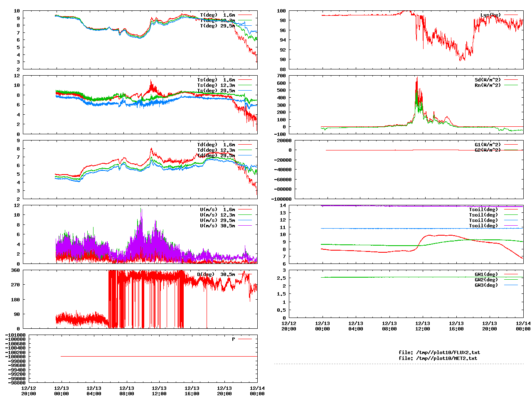Pick the 'U(m/s) 12.3m' legend entry
This screenshot has width=532, height=399.
coord(217,215)
